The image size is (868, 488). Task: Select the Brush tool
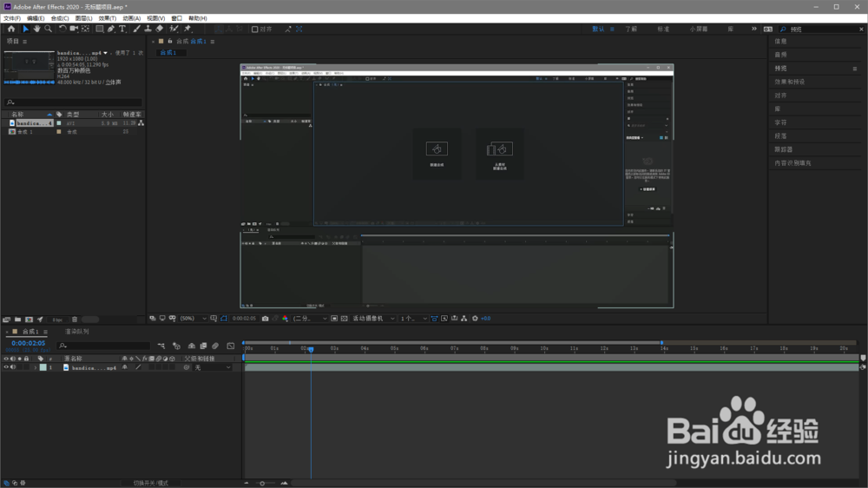[136, 29]
